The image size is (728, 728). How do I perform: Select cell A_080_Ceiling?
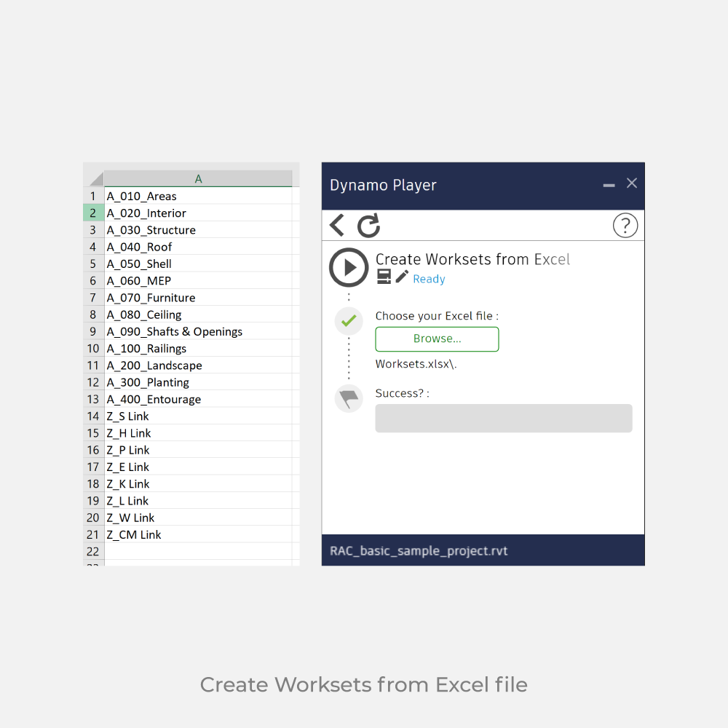(198, 314)
